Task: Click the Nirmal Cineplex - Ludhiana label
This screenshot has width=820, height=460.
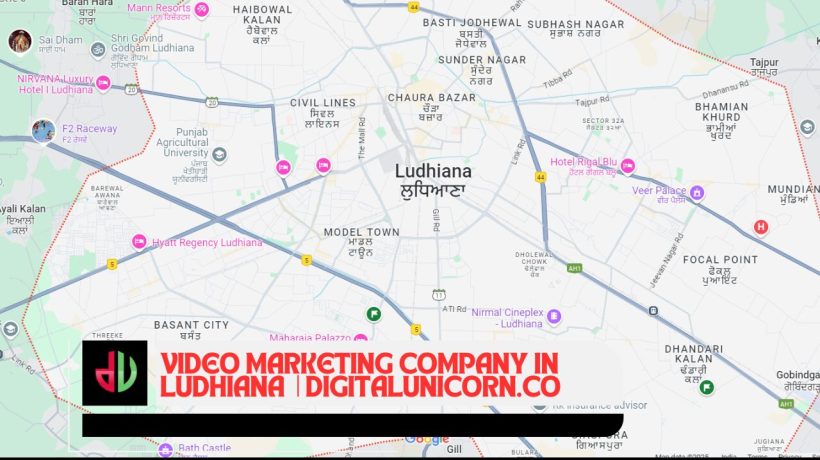Action: 507,318
